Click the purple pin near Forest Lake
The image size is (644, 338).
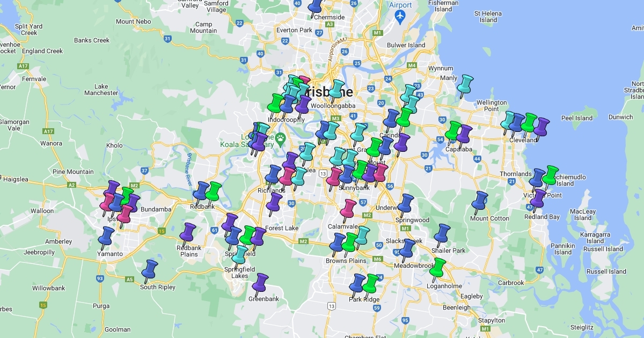[x=275, y=202]
